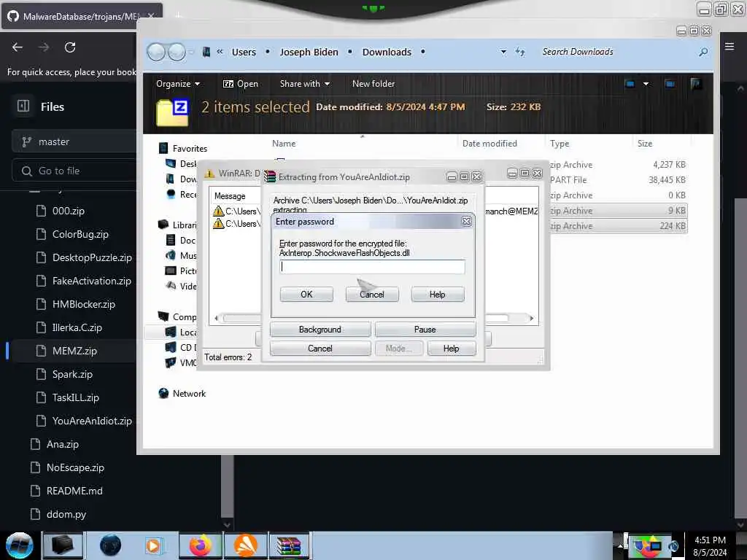Click the refresh icon in address bar
Image resolution: width=747 pixels, height=560 pixels.
520,52
